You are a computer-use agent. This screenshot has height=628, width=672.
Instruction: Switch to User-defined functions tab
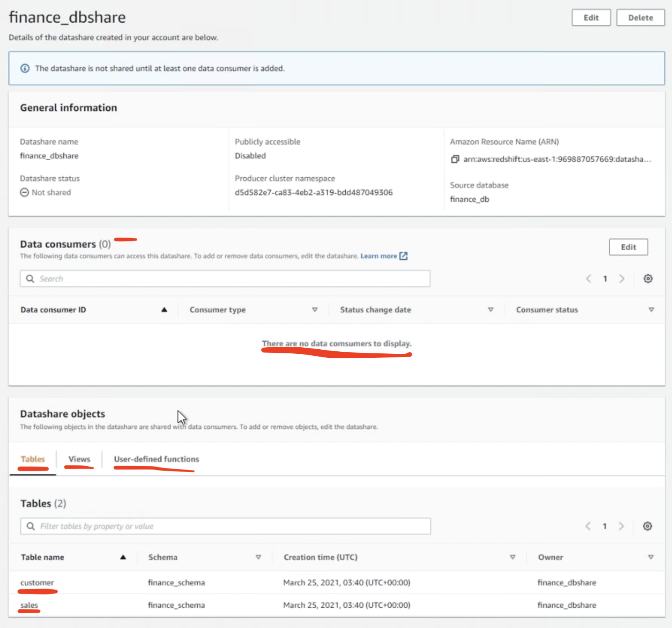tap(156, 459)
